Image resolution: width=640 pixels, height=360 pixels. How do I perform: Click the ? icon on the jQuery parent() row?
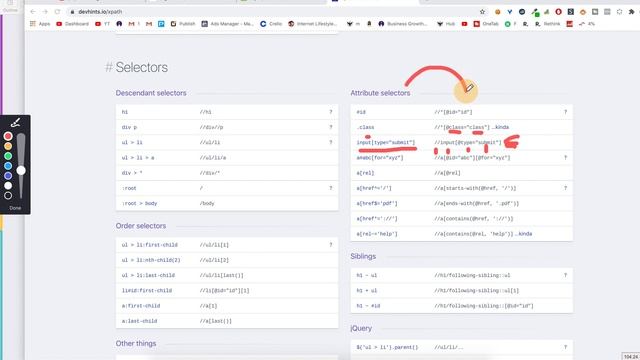[x=565, y=347]
